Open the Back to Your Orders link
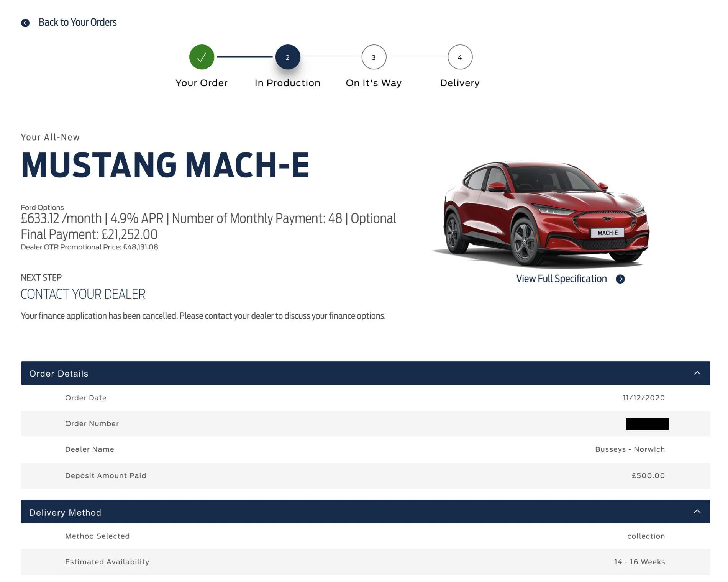This screenshot has width=728, height=582. coord(77,22)
